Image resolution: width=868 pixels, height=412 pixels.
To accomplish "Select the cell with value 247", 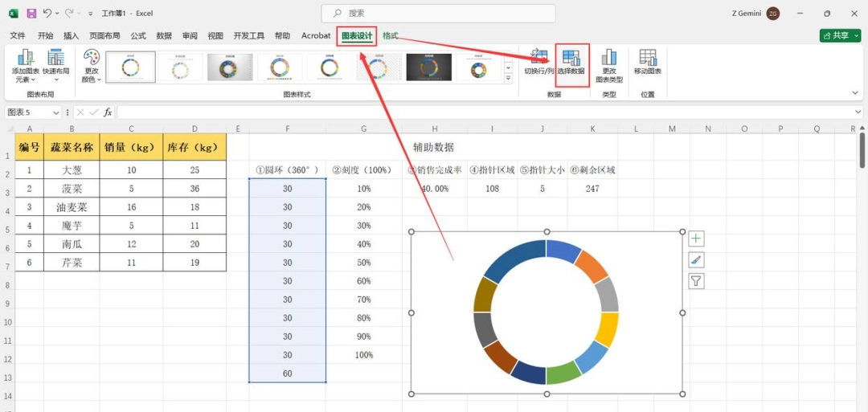I will (592, 189).
